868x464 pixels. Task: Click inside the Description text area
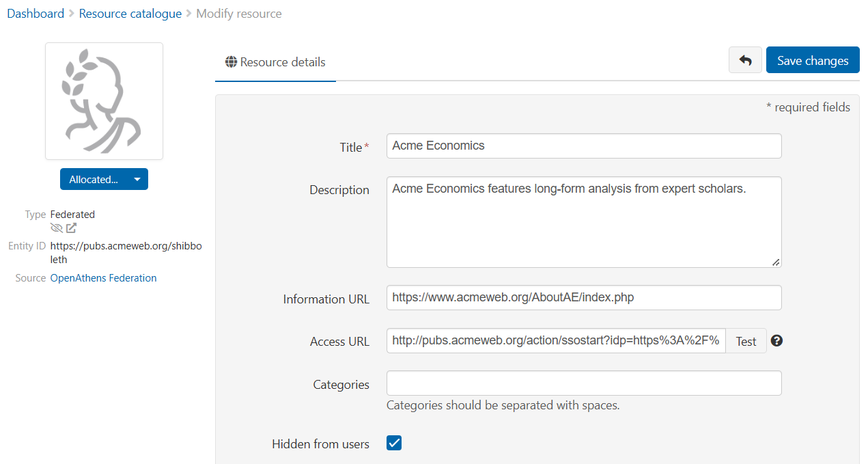[x=584, y=222]
